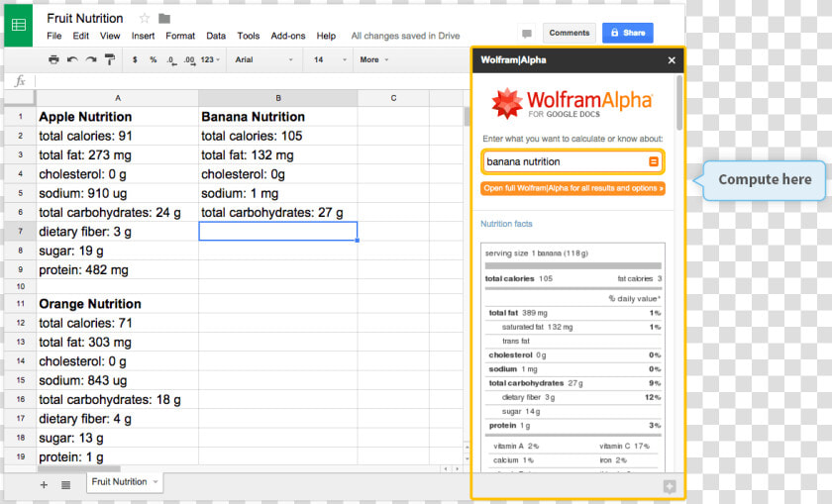
Task: Open the View menu
Action: click(x=110, y=36)
